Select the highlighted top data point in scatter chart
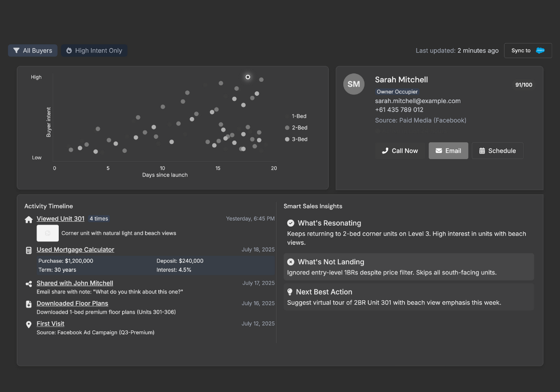Viewport: 560px width, 392px height. click(x=248, y=77)
